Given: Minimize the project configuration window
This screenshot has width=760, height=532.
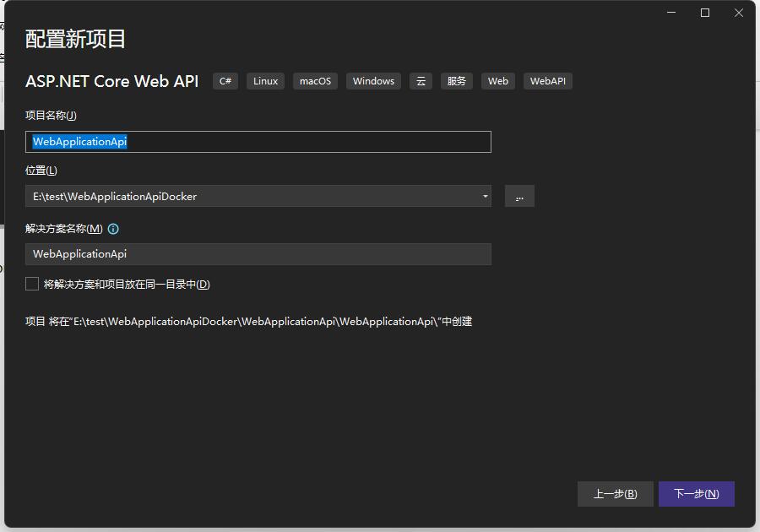Looking at the screenshot, I should [x=672, y=13].
